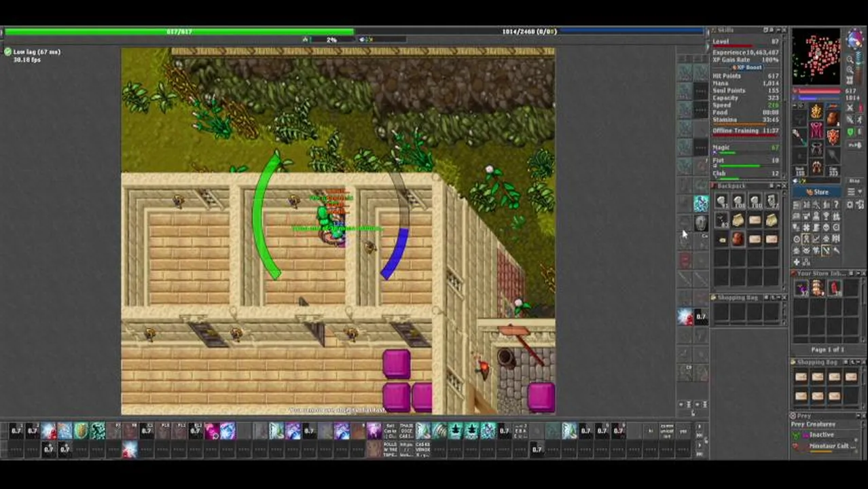This screenshot has width=868, height=489.
Task: Click the upper magnifier zoom icon by minimap
Action: (x=850, y=59)
